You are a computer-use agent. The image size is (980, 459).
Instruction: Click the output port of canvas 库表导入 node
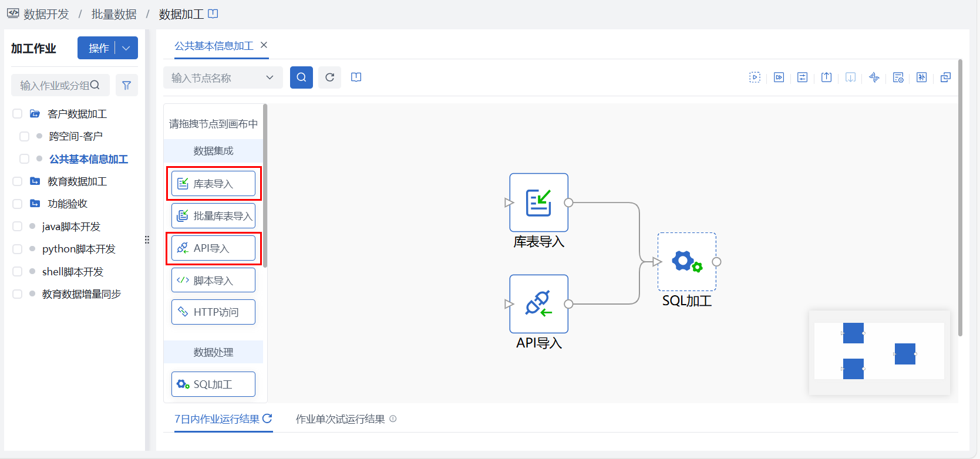click(x=568, y=203)
